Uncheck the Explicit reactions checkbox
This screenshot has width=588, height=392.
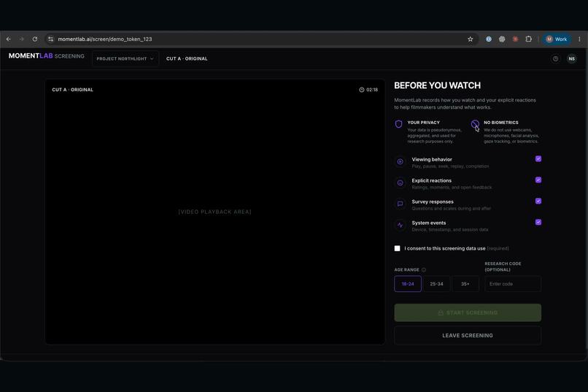[x=538, y=180]
